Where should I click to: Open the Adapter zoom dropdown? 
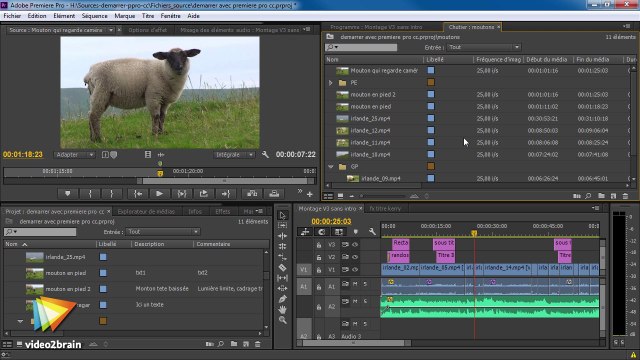point(74,155)
